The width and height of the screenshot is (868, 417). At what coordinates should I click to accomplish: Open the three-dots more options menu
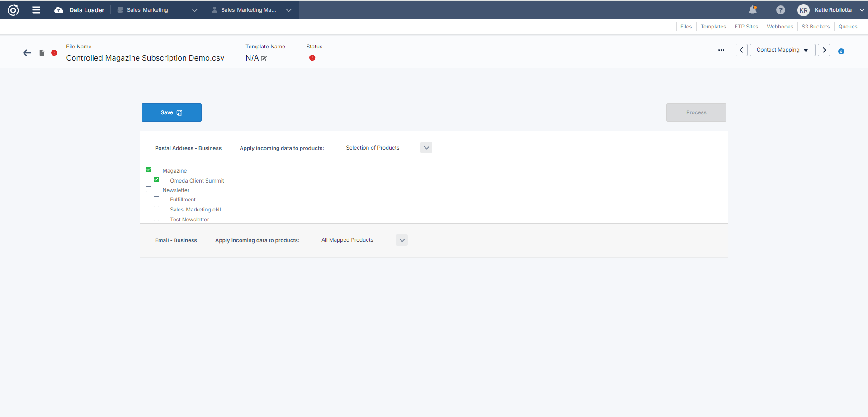coord(721,50)
